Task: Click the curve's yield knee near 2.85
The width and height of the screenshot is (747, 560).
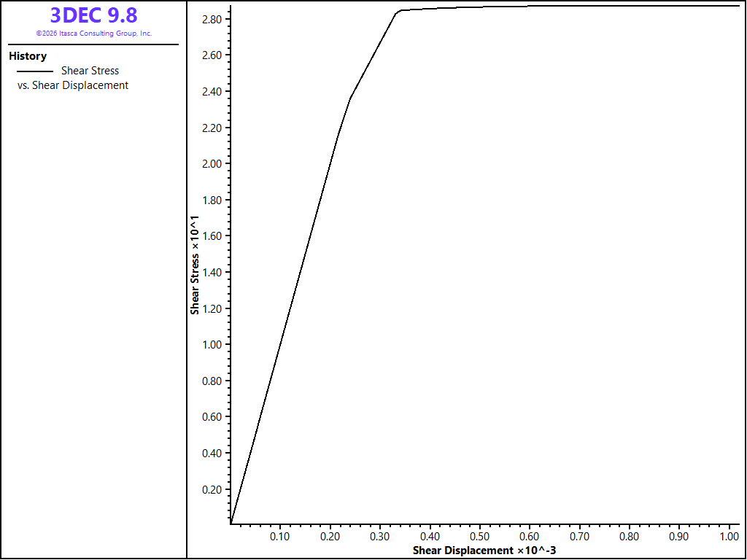Action: click(x=398, y=12)
